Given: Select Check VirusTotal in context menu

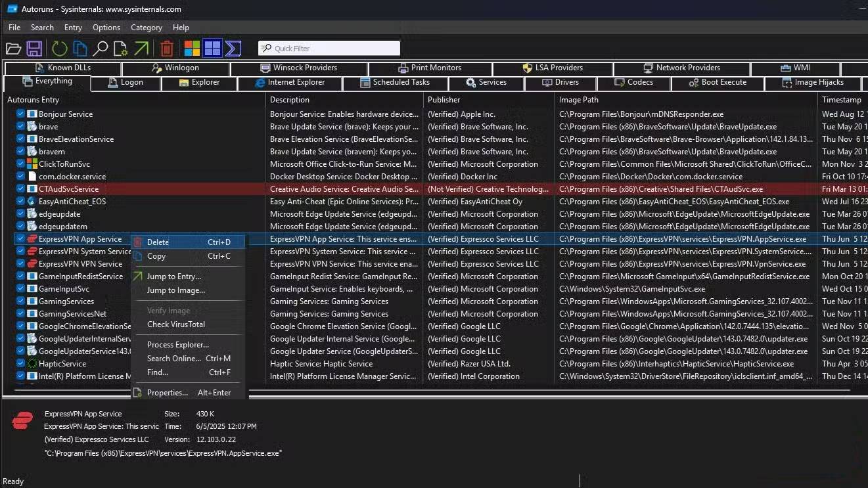Looking at the screenshot, I should (175, 324).
